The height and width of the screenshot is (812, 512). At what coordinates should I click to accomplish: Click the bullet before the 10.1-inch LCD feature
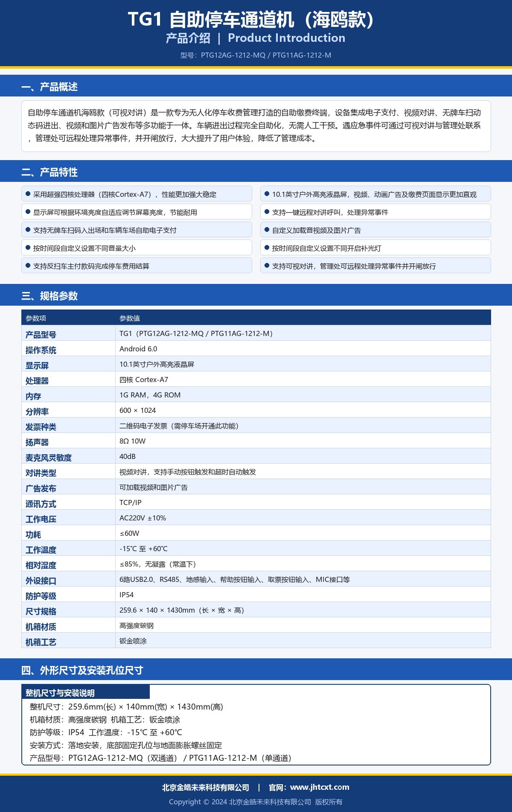(267, 194)
